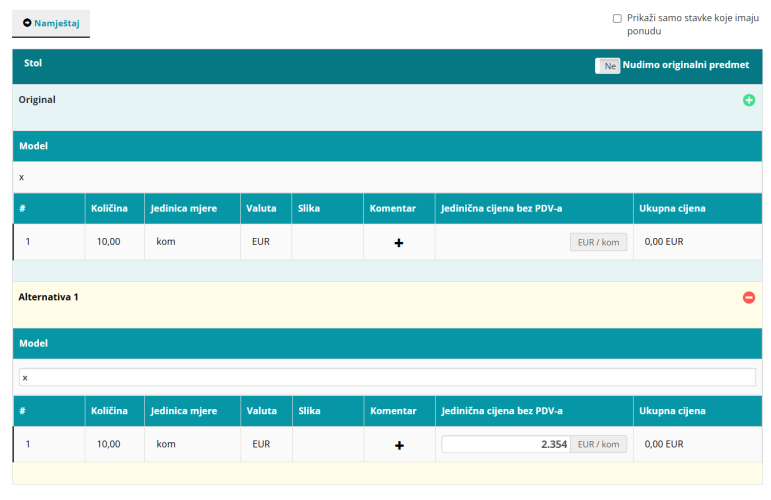Open the Namještaj tab
Screen dimensions: 771x500
pyautogui.click(x=51, y=23)
